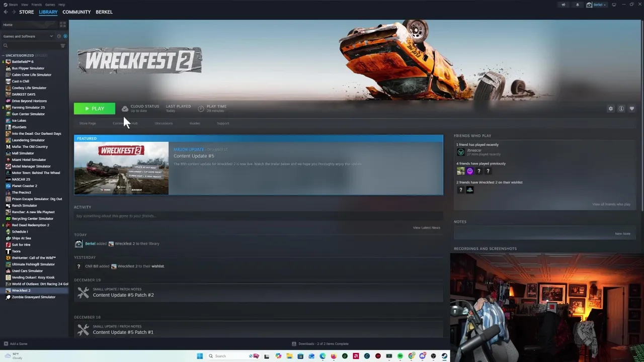Select Bus Flipper Simulator in the list

pos(28,68)
